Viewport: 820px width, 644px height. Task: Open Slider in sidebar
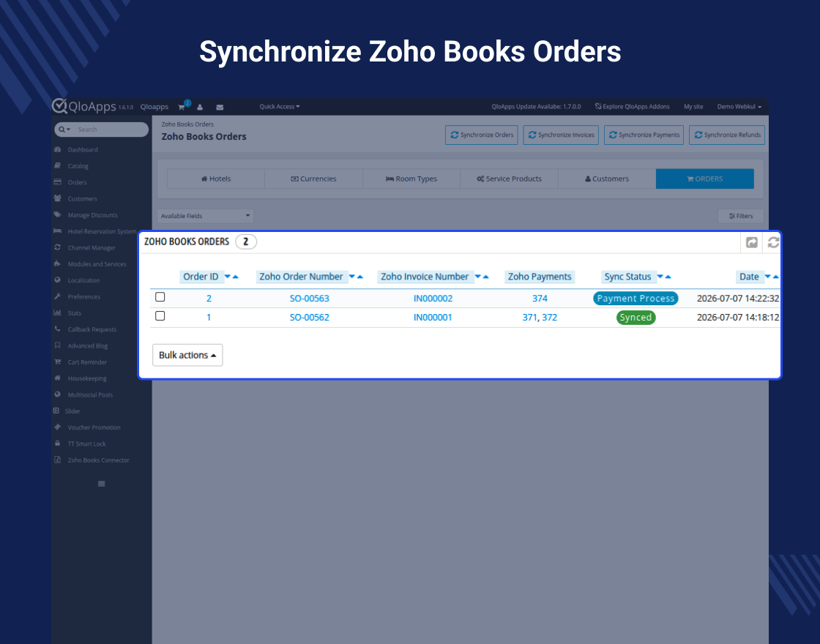point(72,411)
